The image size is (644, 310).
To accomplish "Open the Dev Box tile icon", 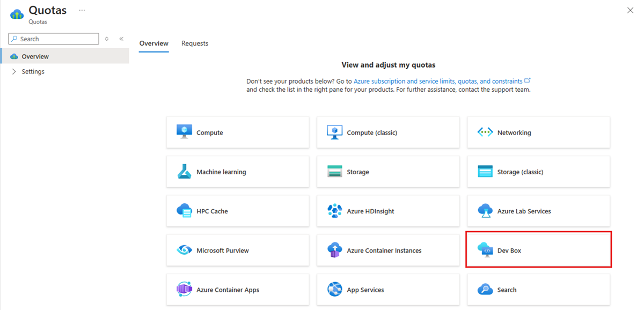I will [x=485, y=250].
